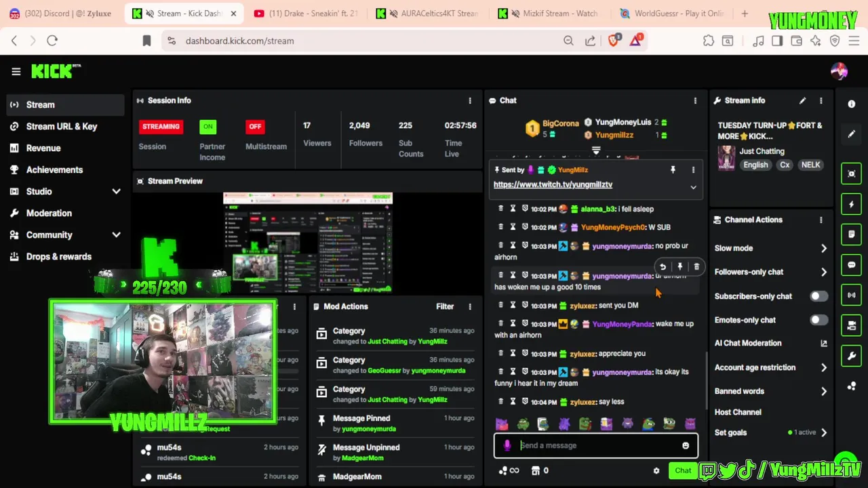Toggle stream preview widget in right sidebar
The width and height of the screenshot is (868, 488).
pos(852,174)
